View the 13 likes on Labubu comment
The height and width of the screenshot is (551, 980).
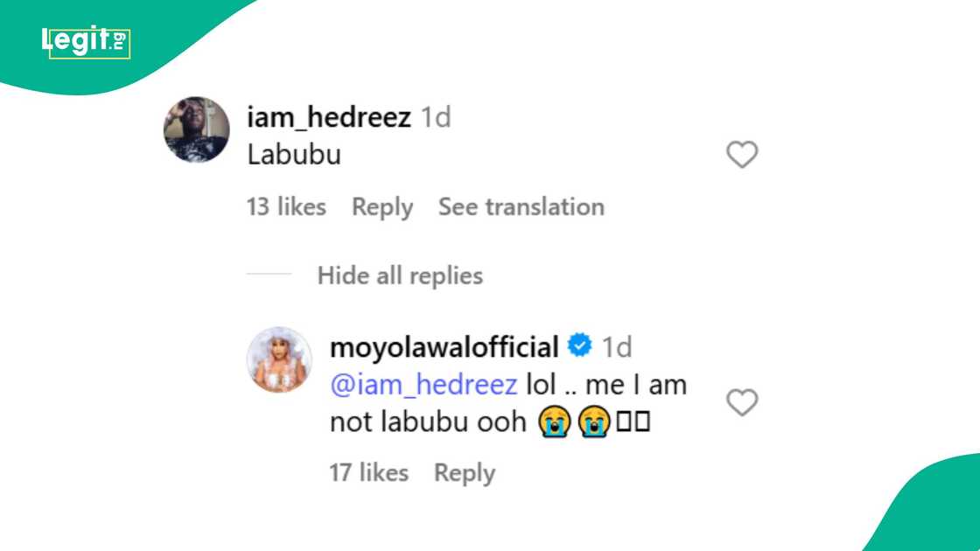click(285, 206)
